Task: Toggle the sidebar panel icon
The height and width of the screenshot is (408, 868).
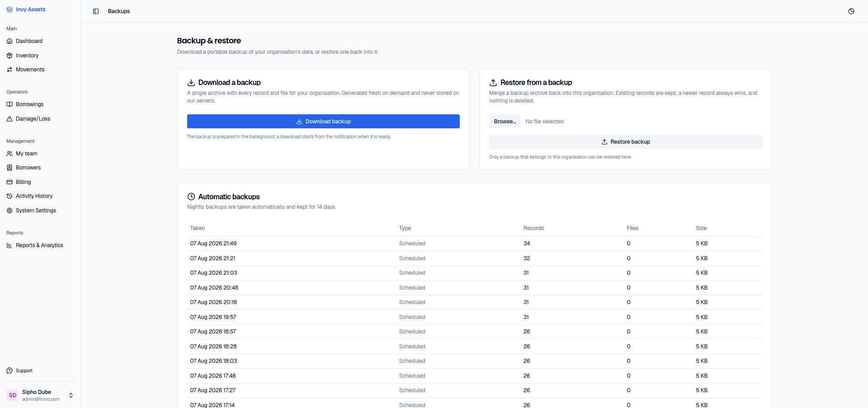Action: point(96,11)
